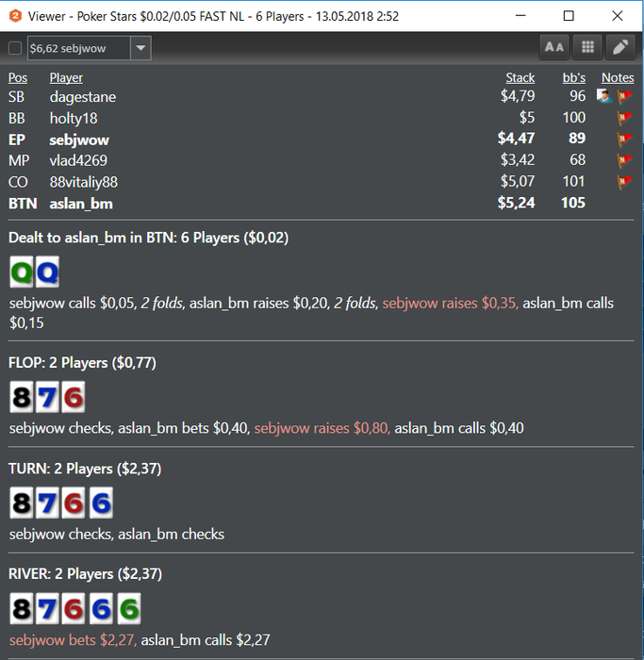Select the aslan_bm player row

tap(322, 204)
